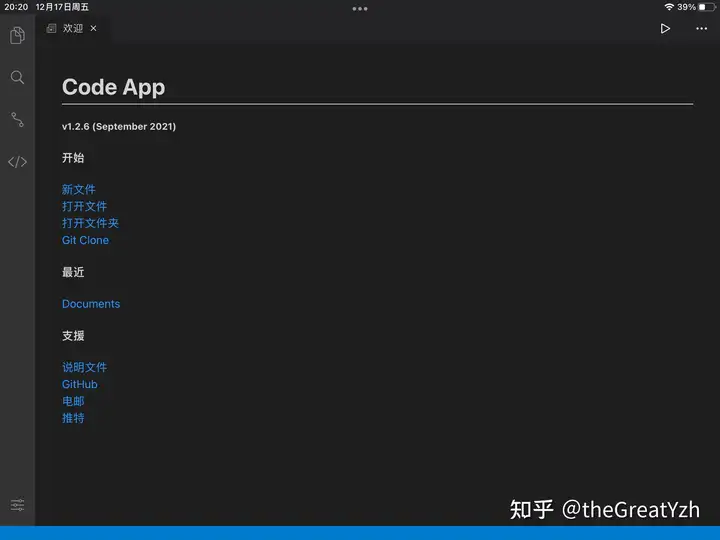Click the 欢迎 tab document icon
Image resolution: width=720 pixels, height=540 pixels.
click(51, 28)
